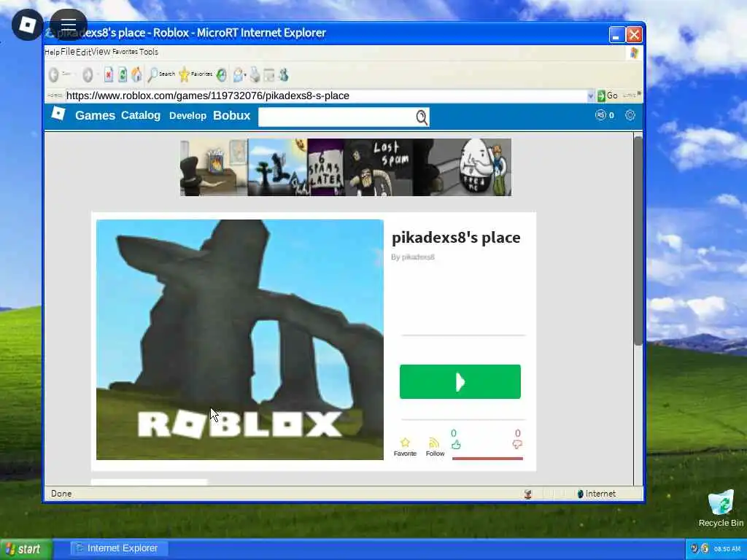Click the thumbs up like icon

(x=456, y=445)
